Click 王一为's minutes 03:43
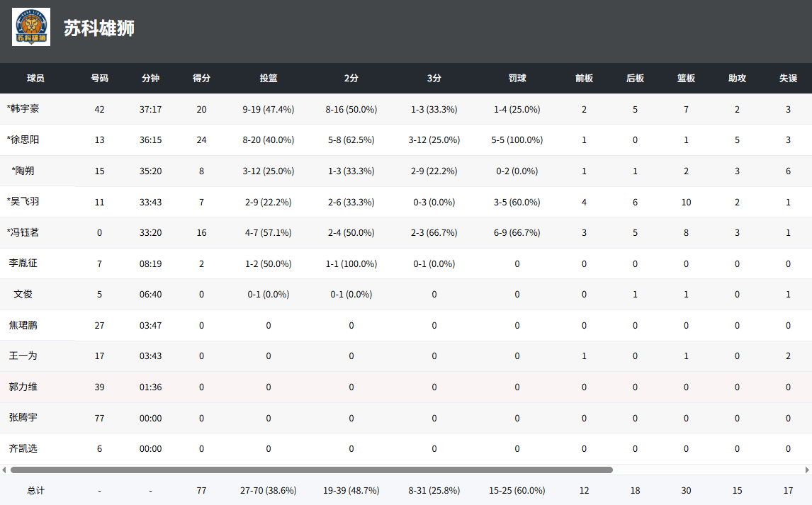Viewport: 812px width, 505px height. pos(151,356)
